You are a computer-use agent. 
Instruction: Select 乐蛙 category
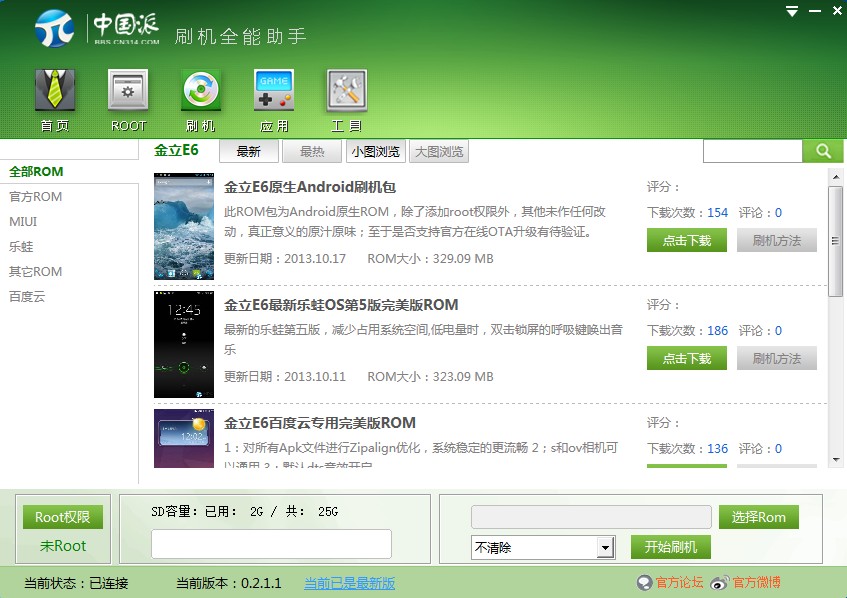[21, 246]
